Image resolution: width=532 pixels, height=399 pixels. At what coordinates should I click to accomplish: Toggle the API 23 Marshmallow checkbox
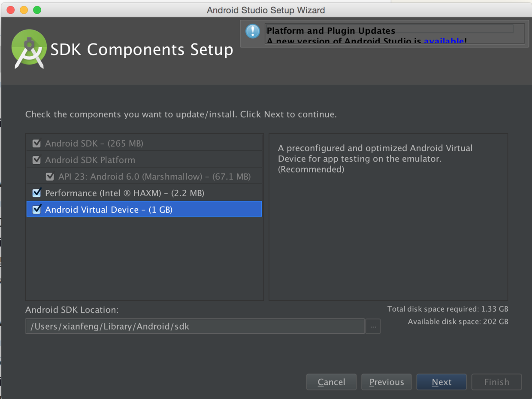(50, 177)
